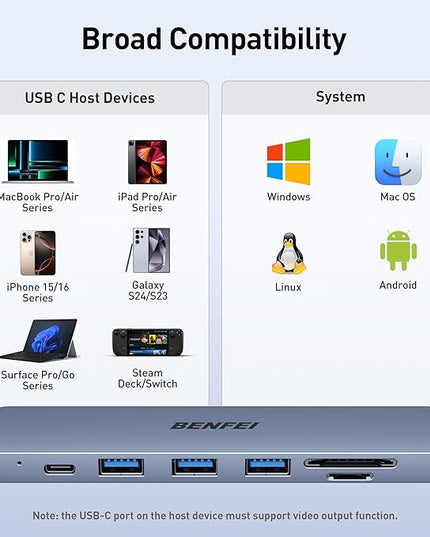
Task: Click the USB-C port on the hub
Action: (60, 469)
